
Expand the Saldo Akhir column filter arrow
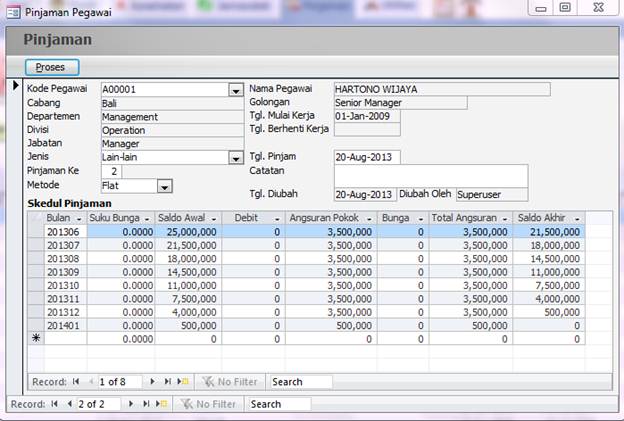577,218
